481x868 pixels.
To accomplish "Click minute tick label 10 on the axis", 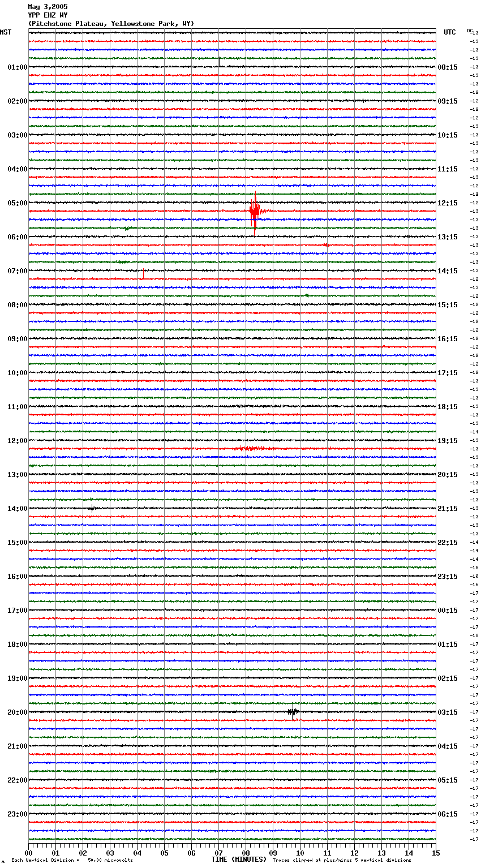I will [x=300, y=853].
